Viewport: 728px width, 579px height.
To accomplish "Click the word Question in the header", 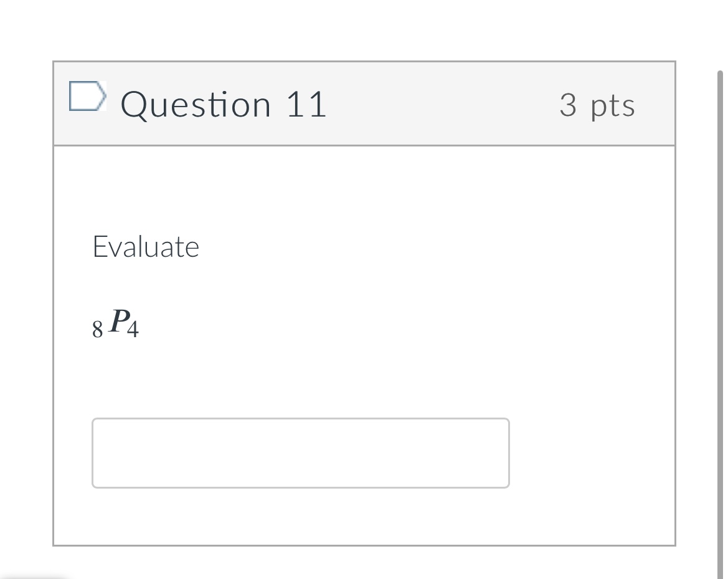I will click(x=196, y=104).
